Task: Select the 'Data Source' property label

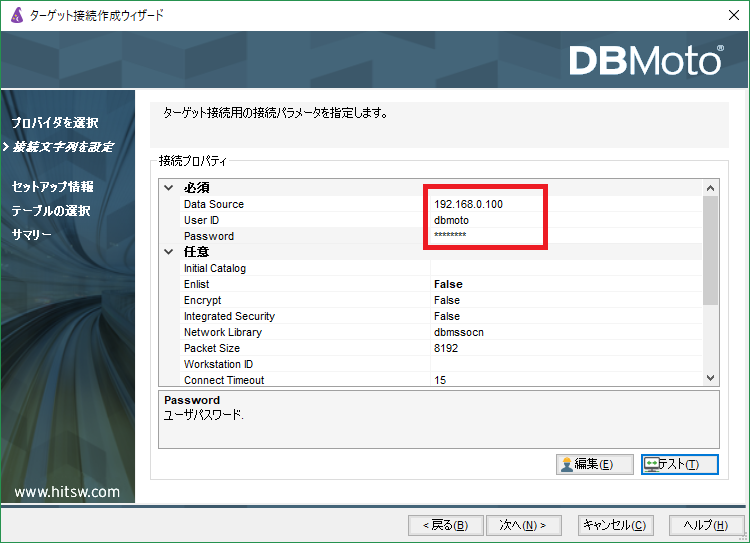Action: (x=214, y=204)
